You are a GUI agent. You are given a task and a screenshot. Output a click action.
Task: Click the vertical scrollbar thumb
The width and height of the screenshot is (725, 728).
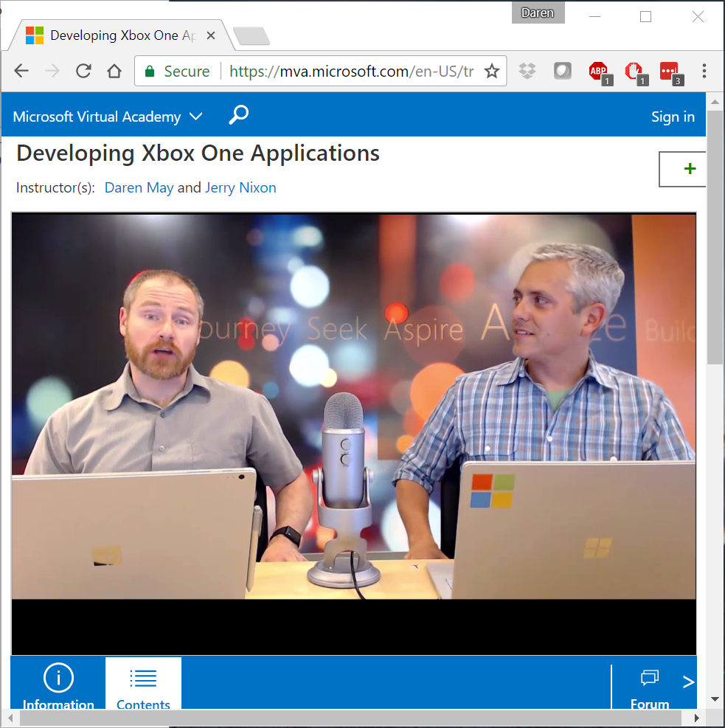point(715,237)
